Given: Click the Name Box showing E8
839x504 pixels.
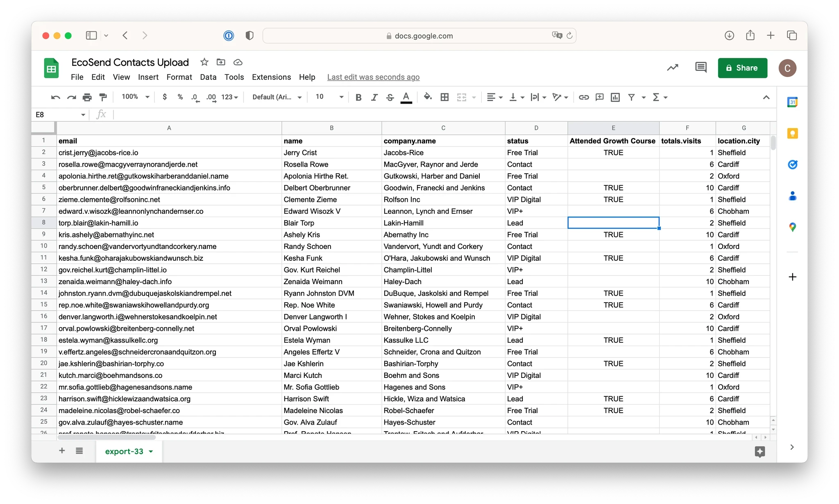Looking at the screenshot, I should tap(59, 115).
